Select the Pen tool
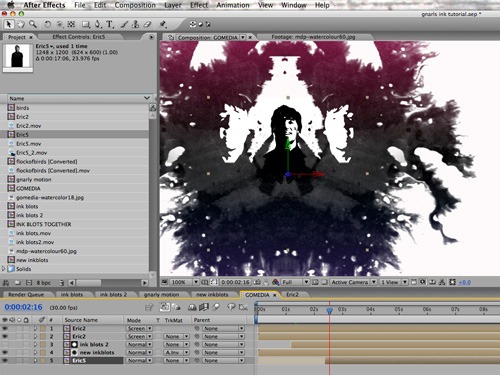500x375 pixels. 97,24
